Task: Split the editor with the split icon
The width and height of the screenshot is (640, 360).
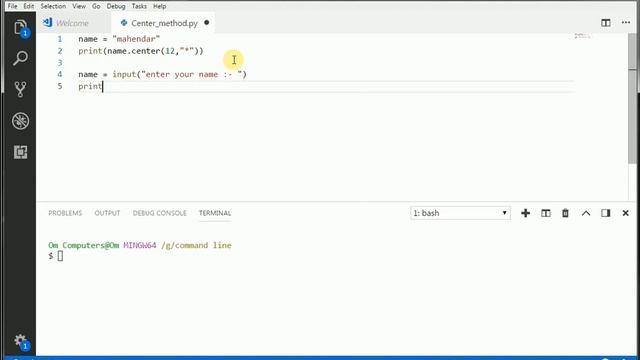Action: click(606, 23)
